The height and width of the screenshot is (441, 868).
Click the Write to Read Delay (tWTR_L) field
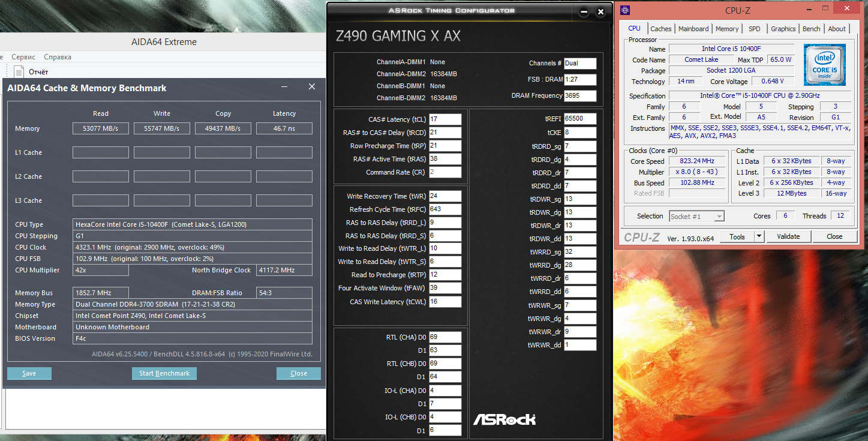[446, 248]
